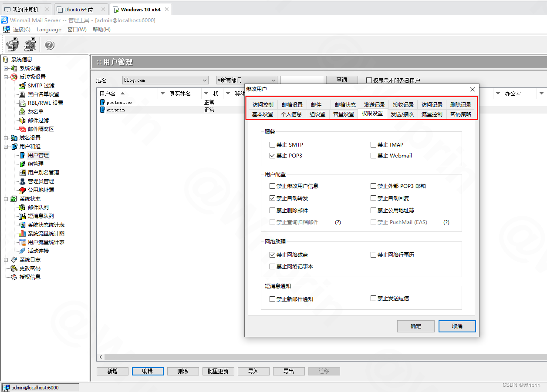Open the Language menu
This screenshot has height=392, width=547.
click(x=49, y=29)
